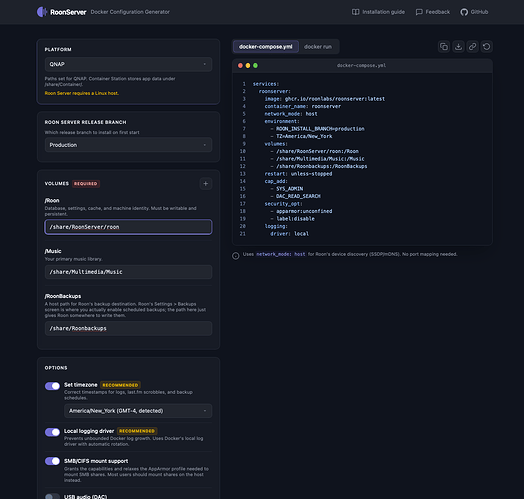The height and width of the screenshot is (499, 524).
Task: Add a new volume with plus button
Action: coord(206,183)
